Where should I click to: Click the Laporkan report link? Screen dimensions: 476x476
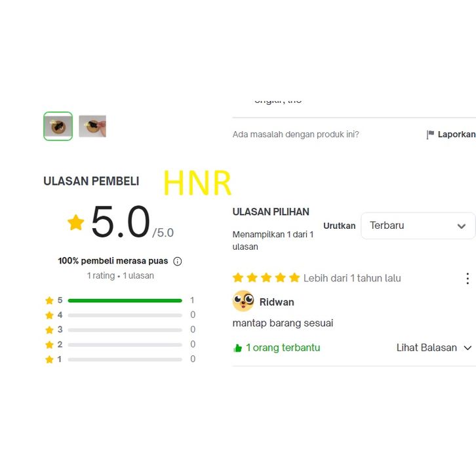[x=456, y=134]
